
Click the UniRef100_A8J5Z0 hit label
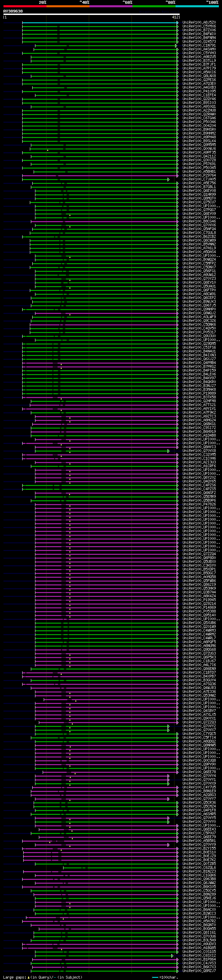point(199,23)
